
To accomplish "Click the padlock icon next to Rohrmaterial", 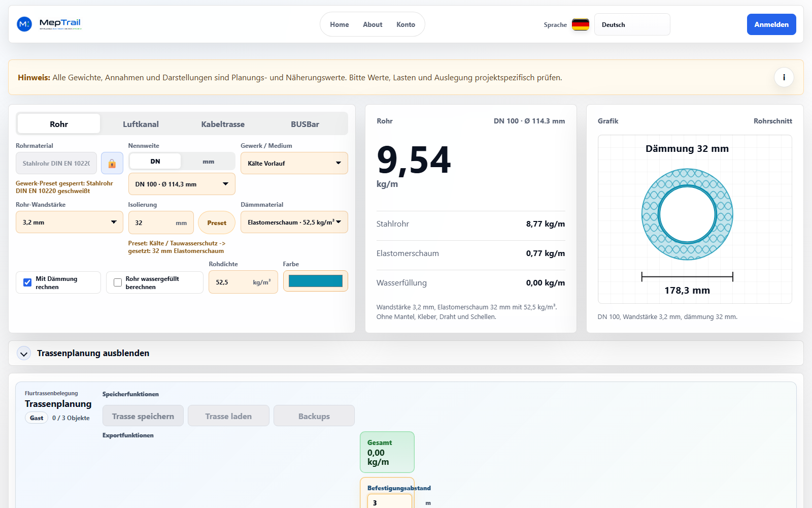I will tap(112, 163).
